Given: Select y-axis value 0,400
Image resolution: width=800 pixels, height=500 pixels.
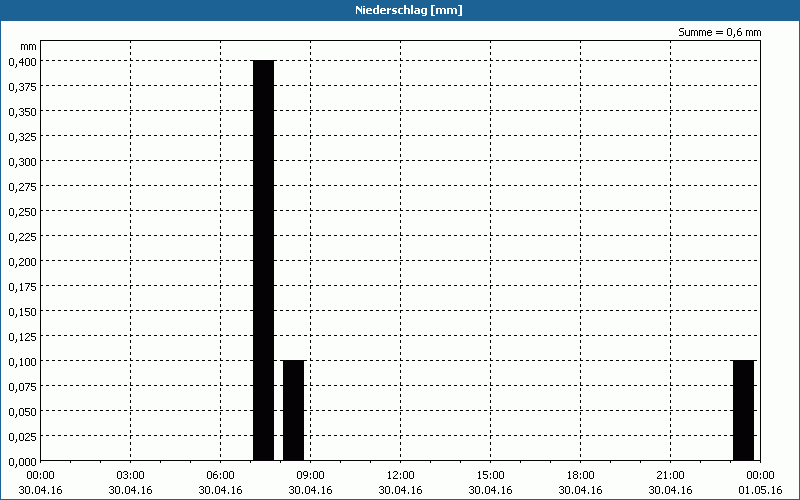Looking at the screenshot, I should [22, 61].
